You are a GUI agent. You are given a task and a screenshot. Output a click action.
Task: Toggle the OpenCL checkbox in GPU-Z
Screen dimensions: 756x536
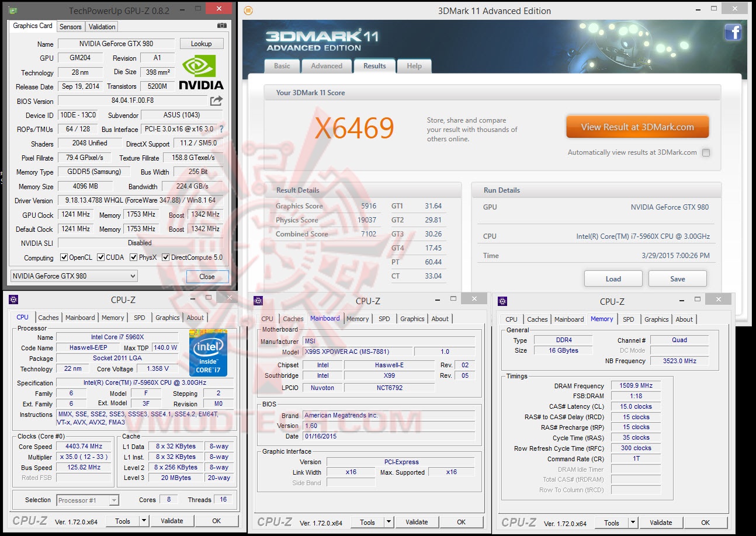coord(64,257)
